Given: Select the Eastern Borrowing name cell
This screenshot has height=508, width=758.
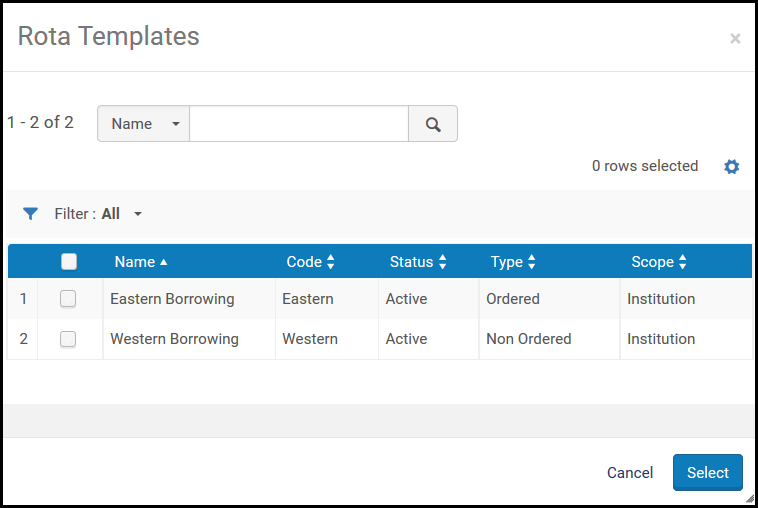Looking at the screenshot, I should coord(172,299).
